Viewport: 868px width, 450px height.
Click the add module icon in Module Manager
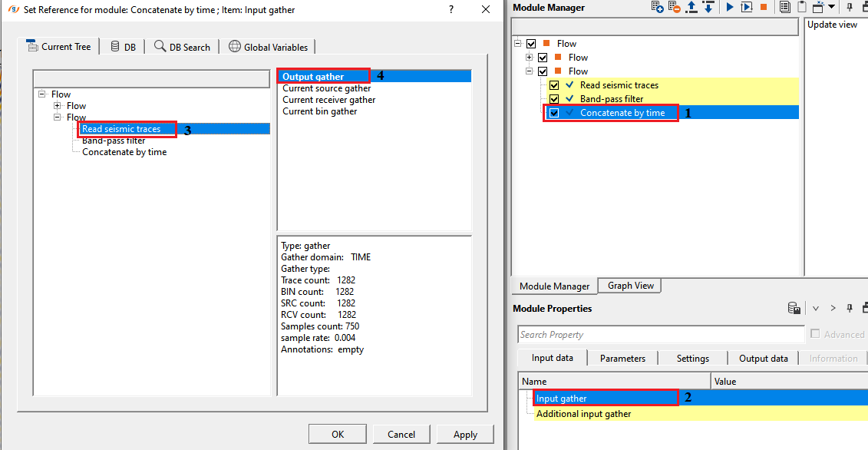point(657,7)
